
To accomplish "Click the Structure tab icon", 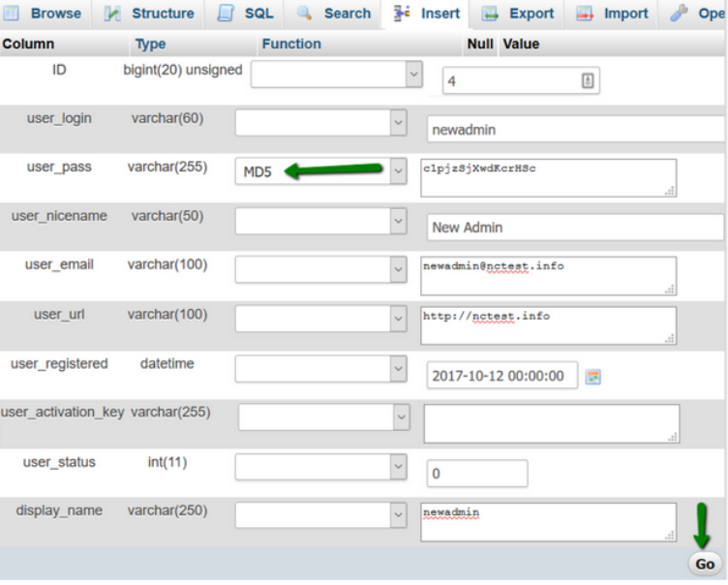I will coord(112,14).
